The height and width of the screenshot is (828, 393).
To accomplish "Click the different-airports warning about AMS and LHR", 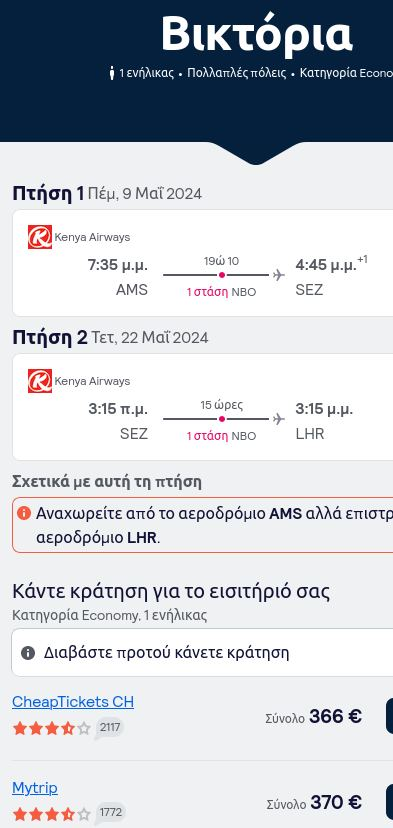I will tap(202, 525).
